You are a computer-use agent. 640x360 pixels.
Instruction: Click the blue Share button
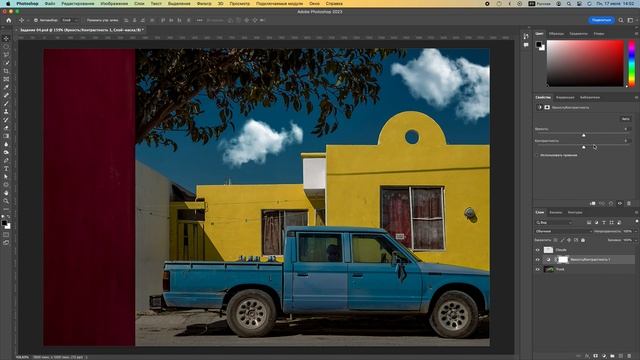point(601,20)
